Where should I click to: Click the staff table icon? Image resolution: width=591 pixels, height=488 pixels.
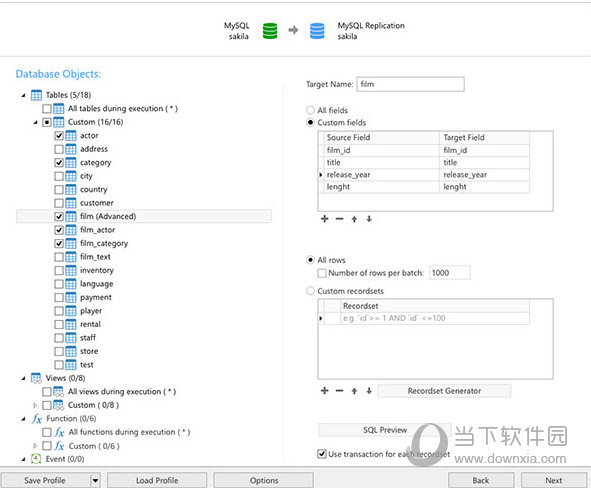pyautogui.click(x=70, y=338)
